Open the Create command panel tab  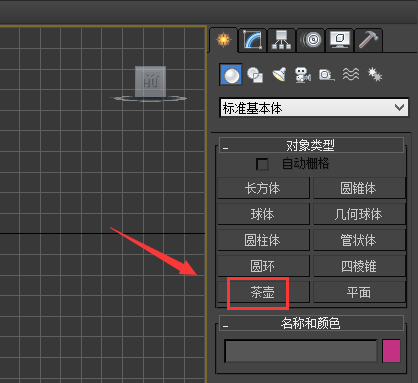[x=223, y=40]
